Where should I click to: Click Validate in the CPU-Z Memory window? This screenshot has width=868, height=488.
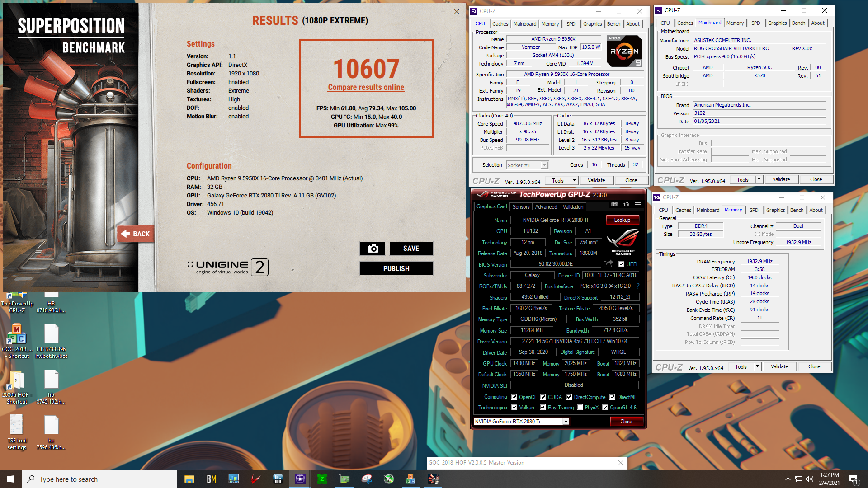point(779,366)
